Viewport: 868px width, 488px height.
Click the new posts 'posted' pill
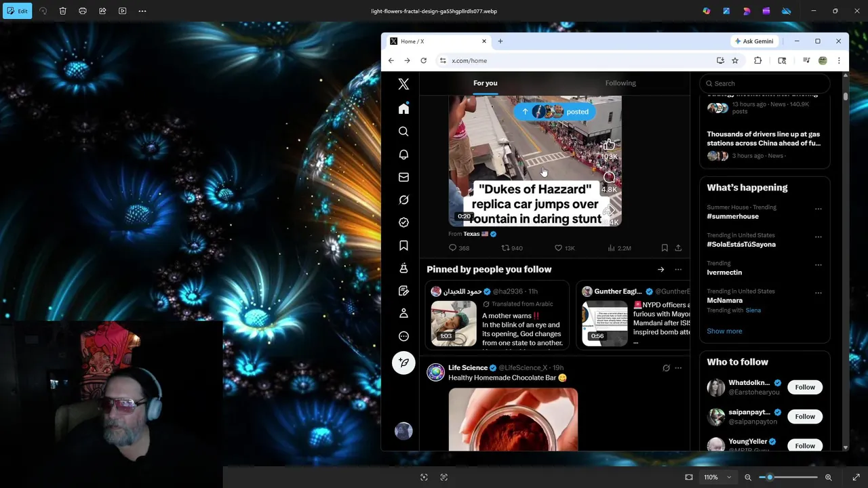(554, 112)
